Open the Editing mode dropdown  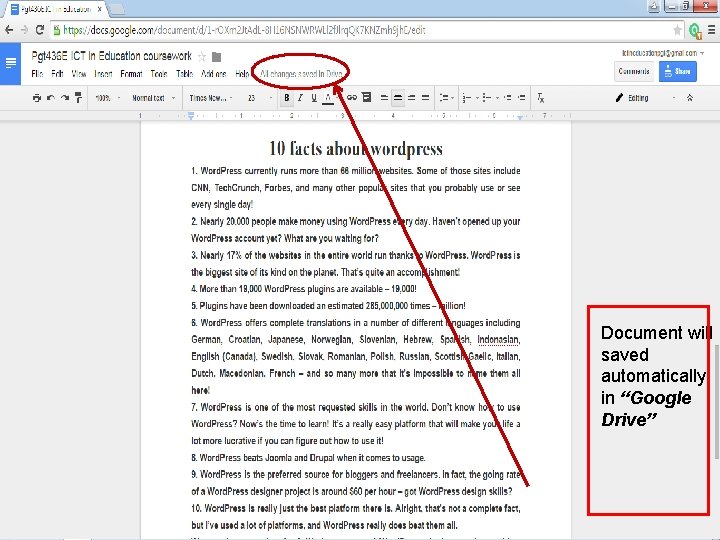click(x=645, y=98)
